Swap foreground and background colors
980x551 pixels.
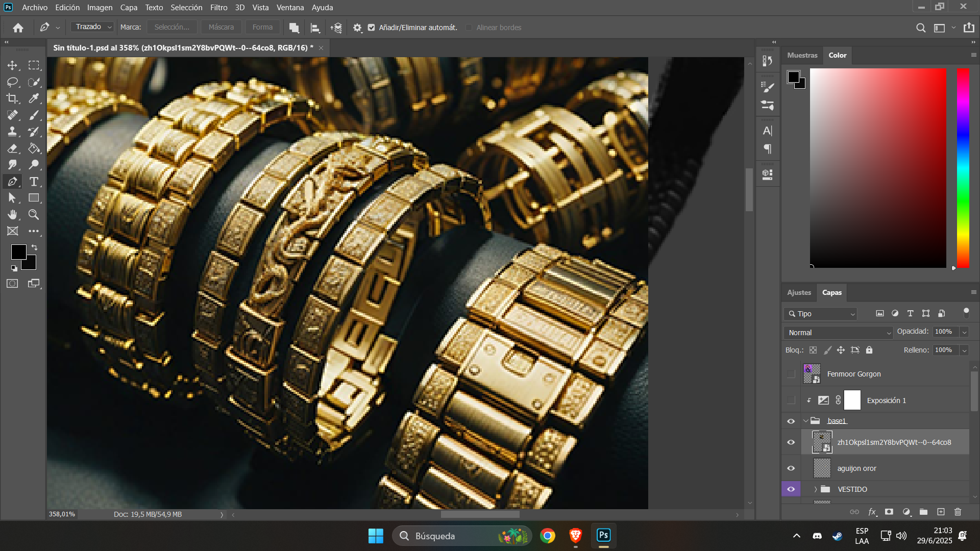coord(35,247)
